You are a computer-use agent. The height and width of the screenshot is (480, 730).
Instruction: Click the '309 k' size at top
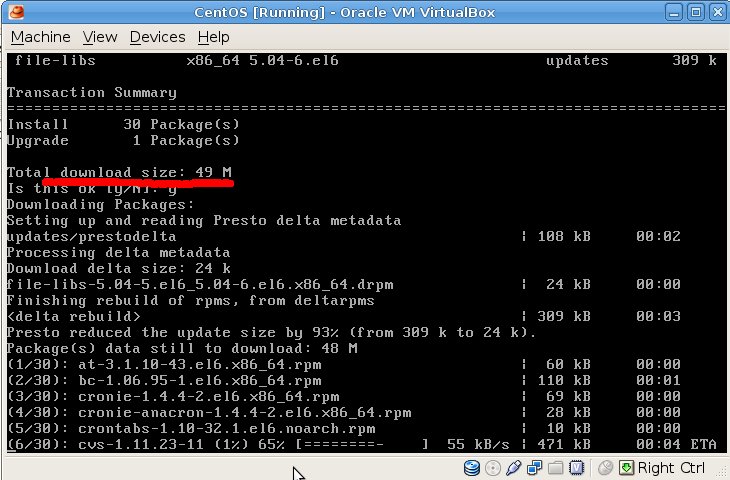coord(694,61)
